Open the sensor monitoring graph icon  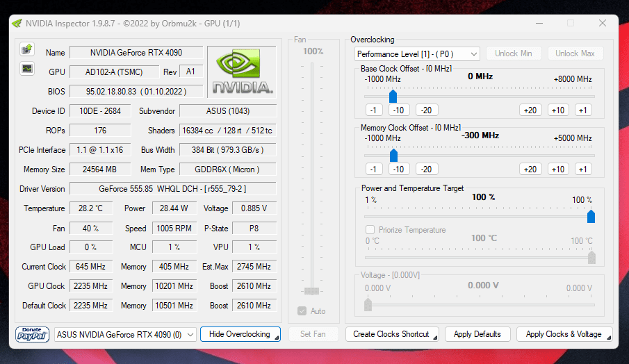pyautogui.click(x=27, y=69)
